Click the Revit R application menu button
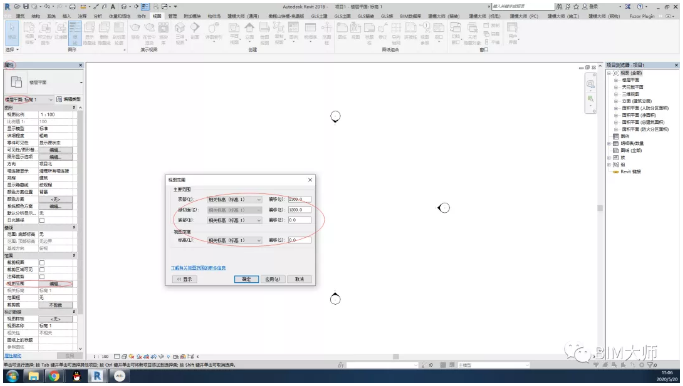This screenshot has height=386, width=683. [7, 7]
